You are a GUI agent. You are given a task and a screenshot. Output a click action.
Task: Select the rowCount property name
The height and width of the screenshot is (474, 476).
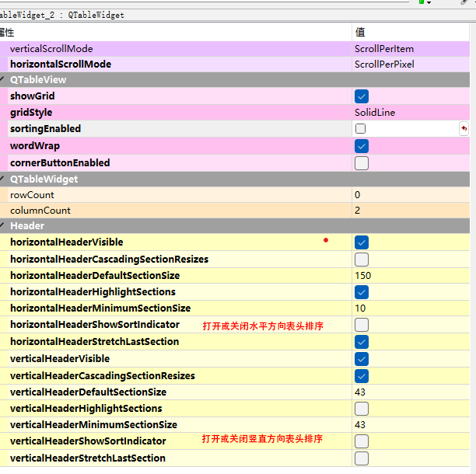click(x=32, y=195)
